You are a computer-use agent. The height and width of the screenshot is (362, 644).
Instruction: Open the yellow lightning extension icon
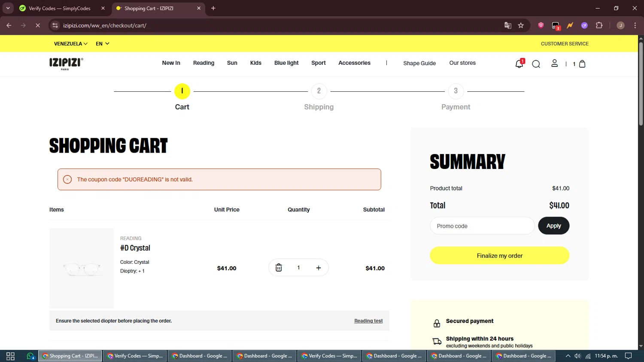(x=570, y=26)
